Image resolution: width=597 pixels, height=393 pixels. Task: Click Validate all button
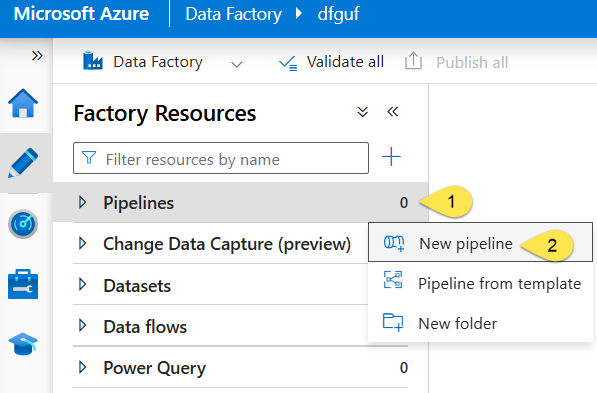(x=331, y=62)
